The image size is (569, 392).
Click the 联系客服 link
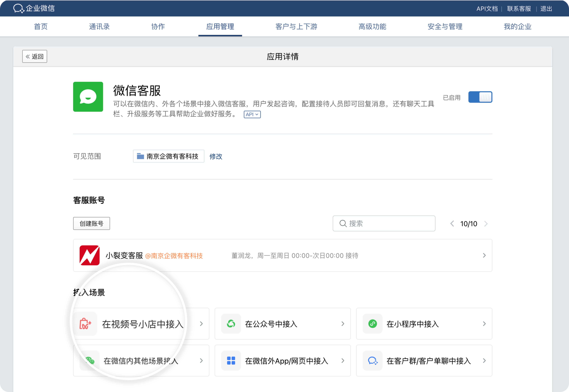click(519, 9)
